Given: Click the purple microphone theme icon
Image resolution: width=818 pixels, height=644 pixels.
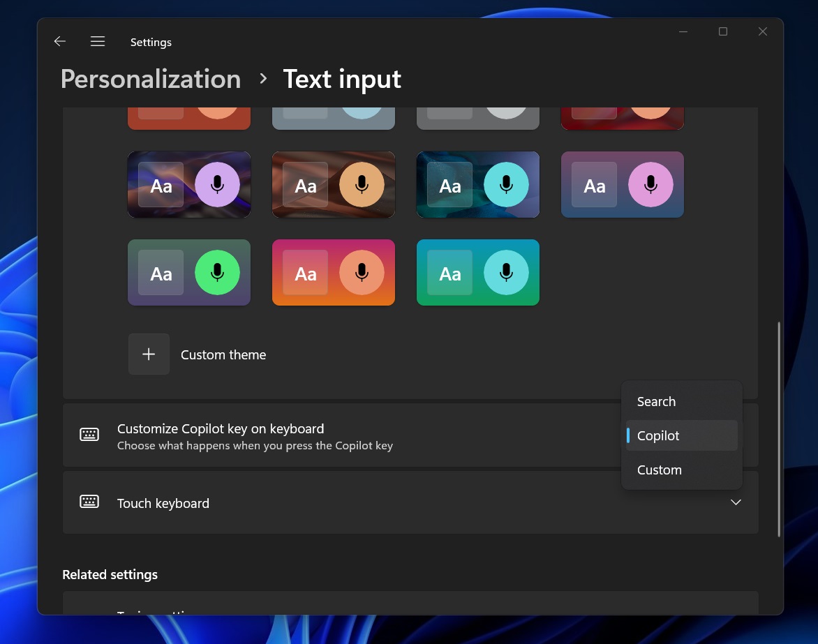Looking at the screenshot, I should [217, 185].
